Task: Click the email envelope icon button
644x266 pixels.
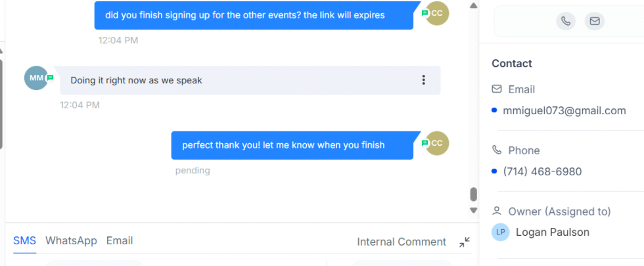Action: (594, 21)
